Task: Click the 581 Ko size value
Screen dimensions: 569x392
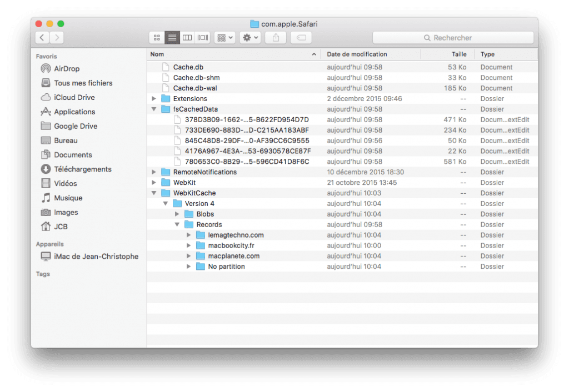Action: [455, 162]
